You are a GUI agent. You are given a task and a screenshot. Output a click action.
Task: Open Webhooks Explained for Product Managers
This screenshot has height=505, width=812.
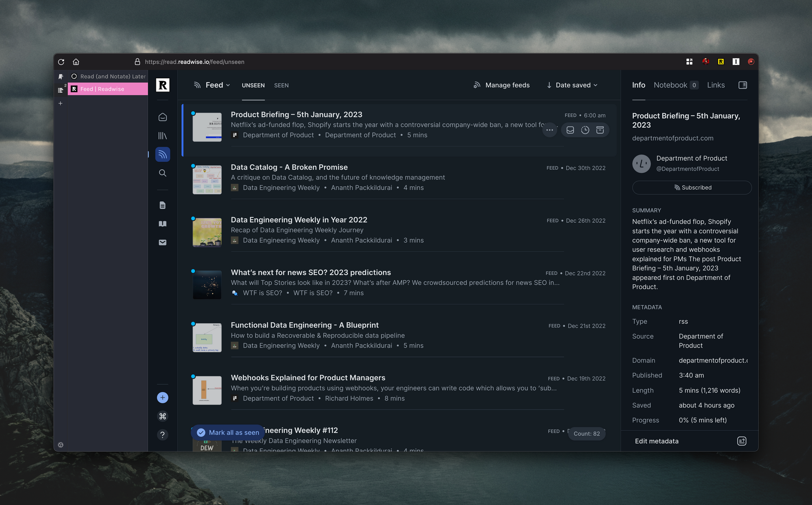tap(308, 378)
